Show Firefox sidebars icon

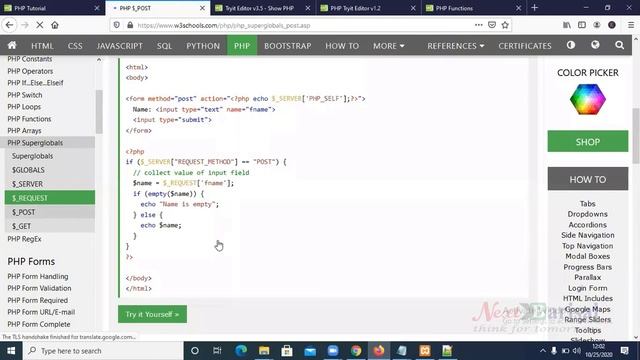click(x=582, y=25)
